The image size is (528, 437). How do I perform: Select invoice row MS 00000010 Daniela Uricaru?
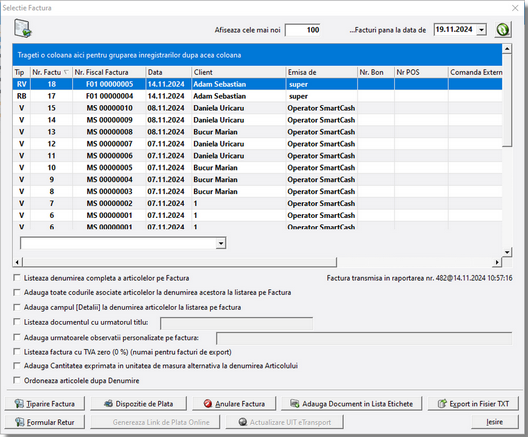(257, 108)
